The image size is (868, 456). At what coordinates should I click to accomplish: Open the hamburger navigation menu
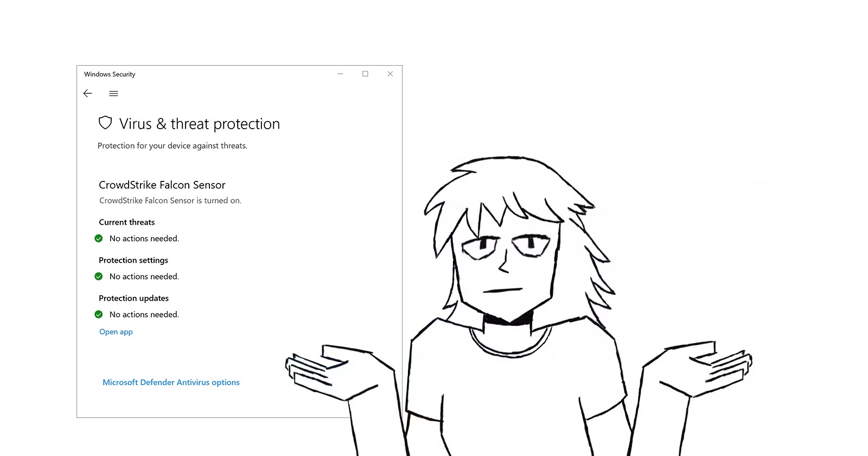click(113, 93)
